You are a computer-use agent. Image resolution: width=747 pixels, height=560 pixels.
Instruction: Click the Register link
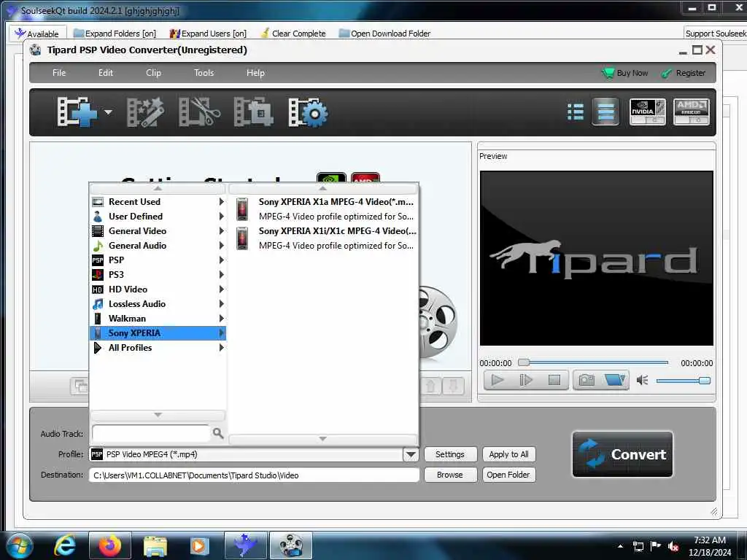click(684, 73)
